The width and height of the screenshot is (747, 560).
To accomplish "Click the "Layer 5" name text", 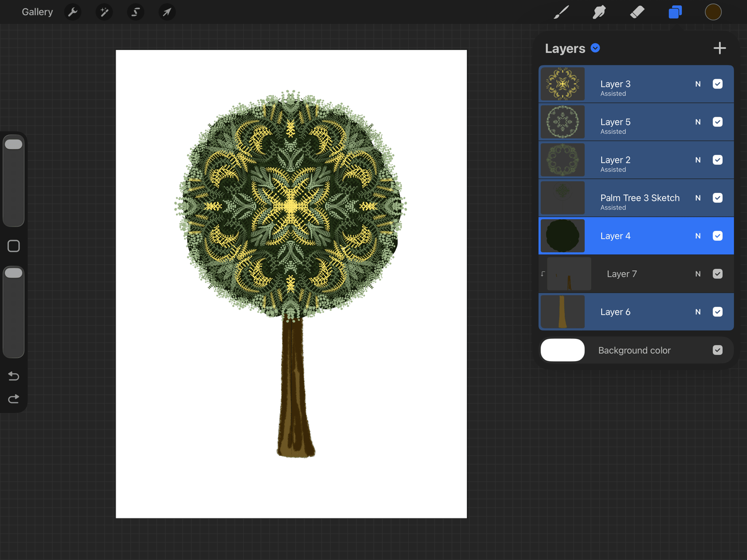I will tap(615, 122).
